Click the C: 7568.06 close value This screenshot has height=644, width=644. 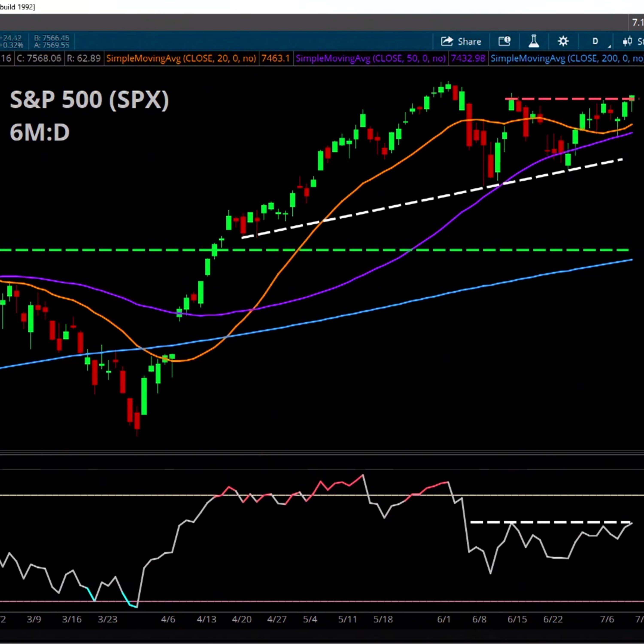[x=39, y=59]
